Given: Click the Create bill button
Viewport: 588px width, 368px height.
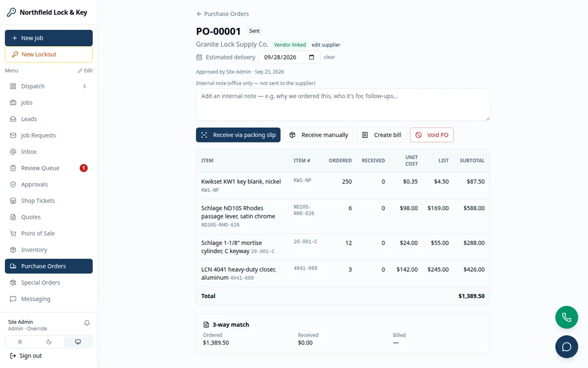Looking at the screenshot, I should click(382, 135).
